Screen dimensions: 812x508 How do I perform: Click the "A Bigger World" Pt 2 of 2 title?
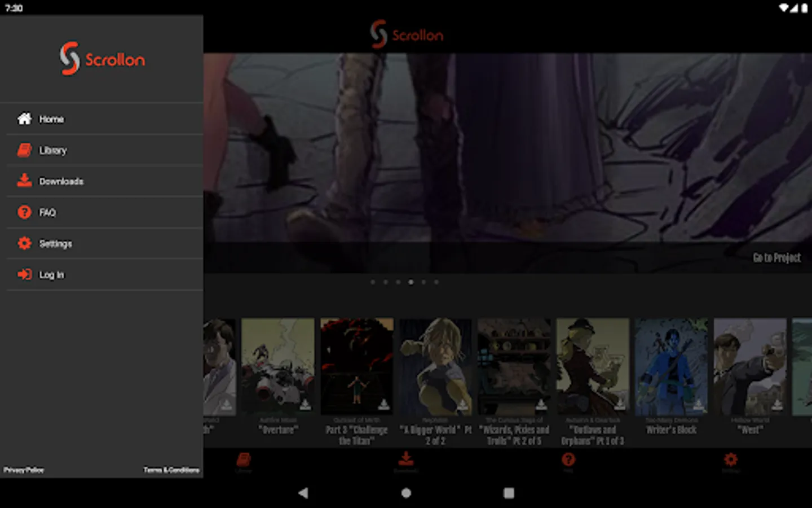(x=435, y=435)
